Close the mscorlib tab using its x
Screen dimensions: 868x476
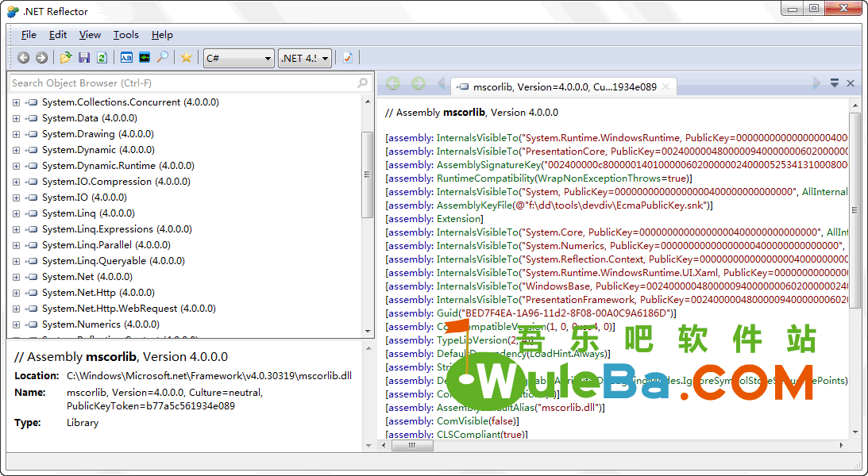click(x=666, y=86)
